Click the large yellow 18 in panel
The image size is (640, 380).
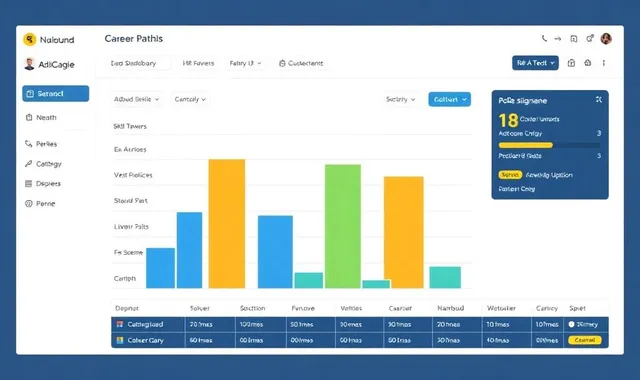coord(508,120)
